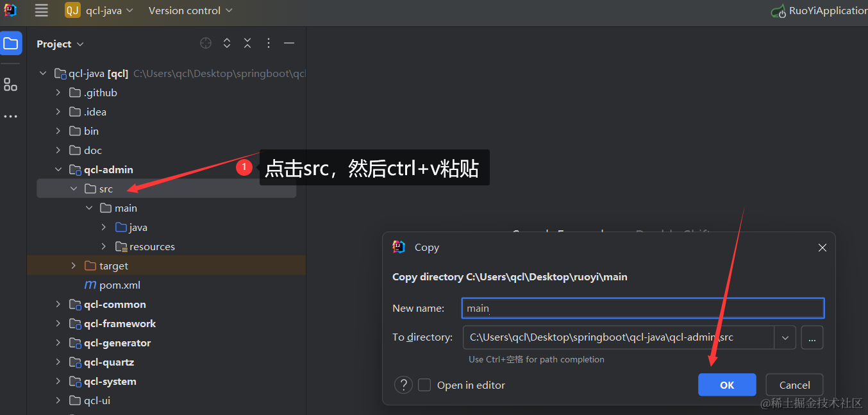
Task: Open the To directory dropdown arrow
Action: point(785,337)
